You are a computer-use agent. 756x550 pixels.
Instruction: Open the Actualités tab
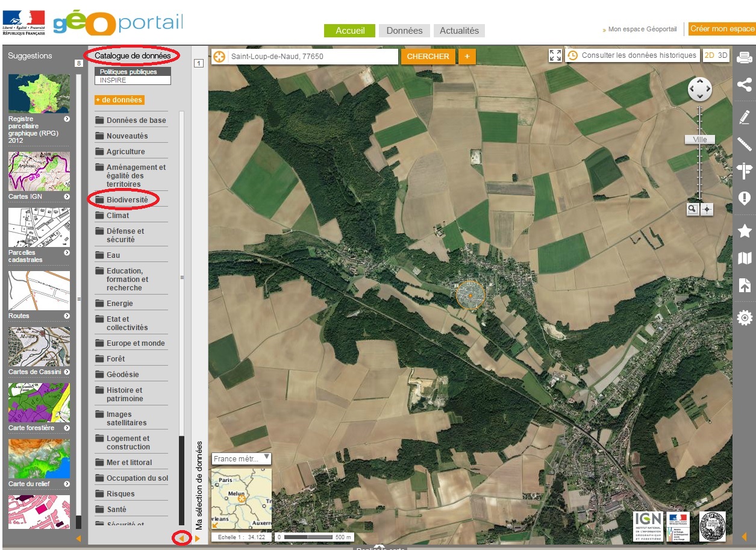(459, 31)
